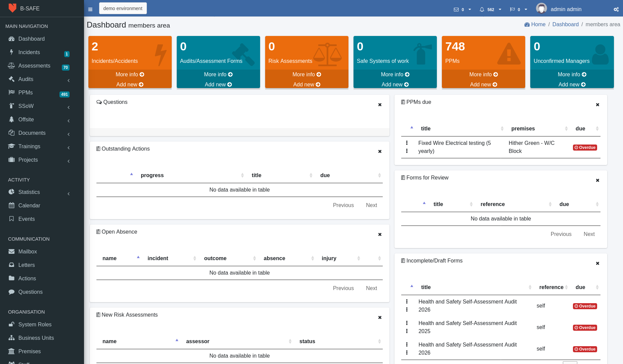
Task: Click Add new on PPMs card
Action: tap(483, 85)
